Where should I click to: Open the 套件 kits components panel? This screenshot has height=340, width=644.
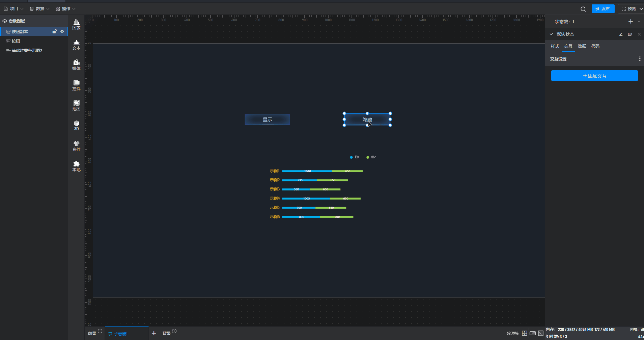[x=77, y=146]
